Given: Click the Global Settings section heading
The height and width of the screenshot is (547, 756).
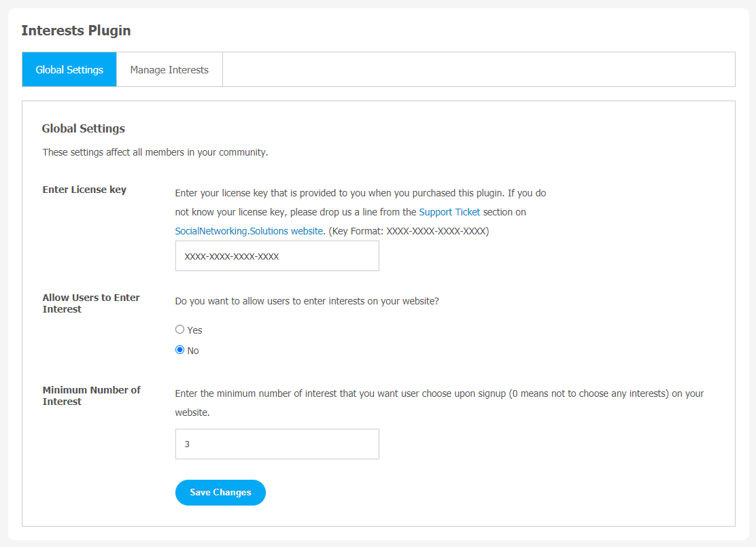Looking at the screenshot, I should (x=84, y=128).
